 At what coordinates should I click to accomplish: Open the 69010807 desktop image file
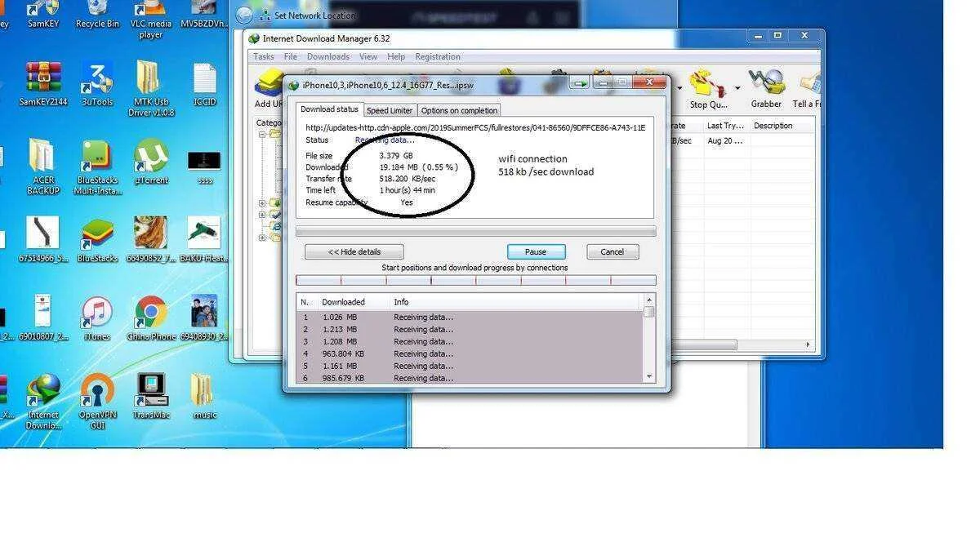click(x=43, y=318)
